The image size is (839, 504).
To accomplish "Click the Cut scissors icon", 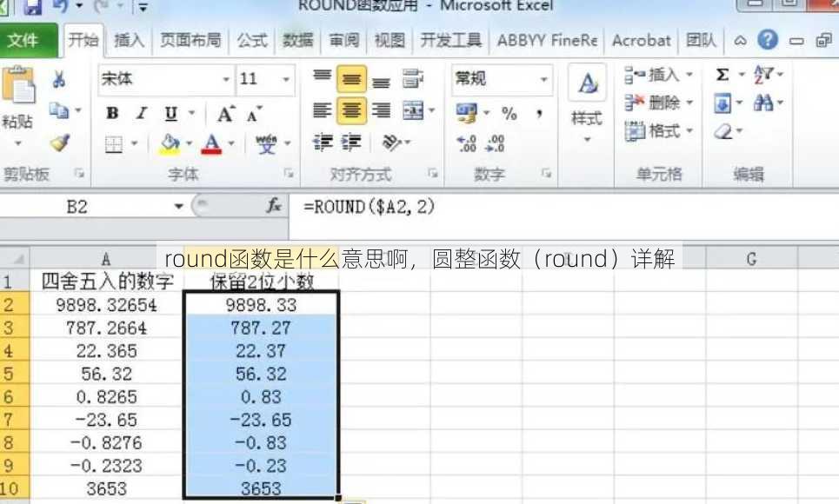I will tap(59, 79).
